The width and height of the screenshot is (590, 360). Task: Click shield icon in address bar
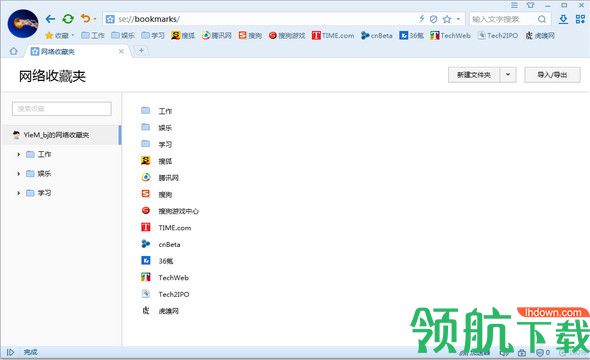433,19
